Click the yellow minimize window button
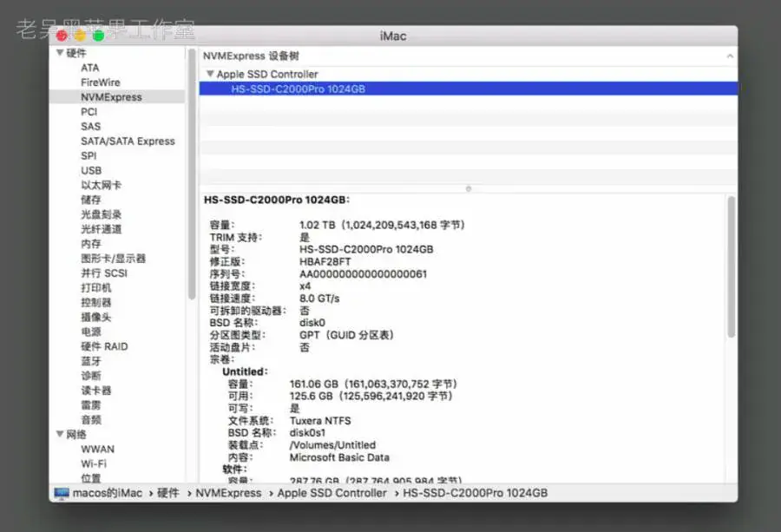The width and height of the screenshot is (781, 532). click(x=80, y=36)
